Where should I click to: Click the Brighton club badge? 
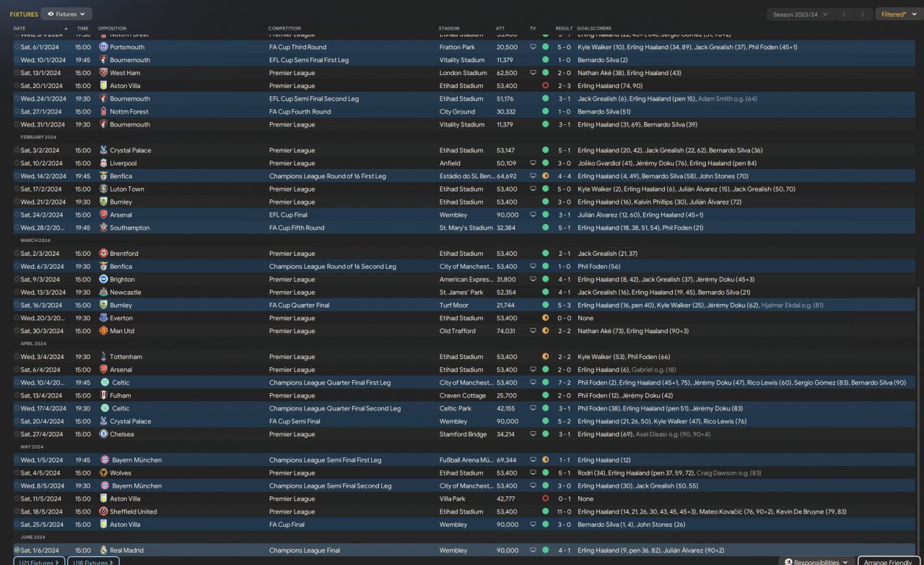click(x=103, y=280)
